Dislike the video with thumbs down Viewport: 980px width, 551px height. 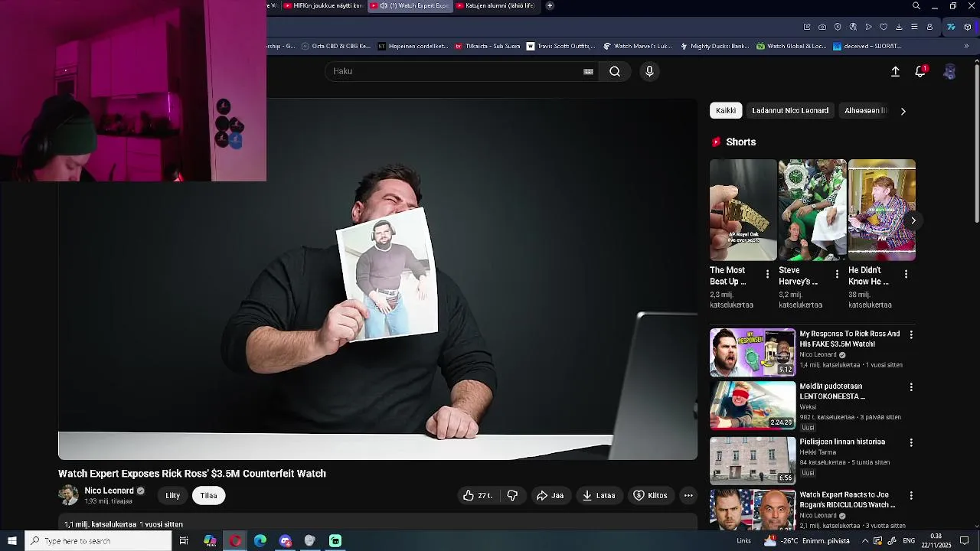point(512,496)
